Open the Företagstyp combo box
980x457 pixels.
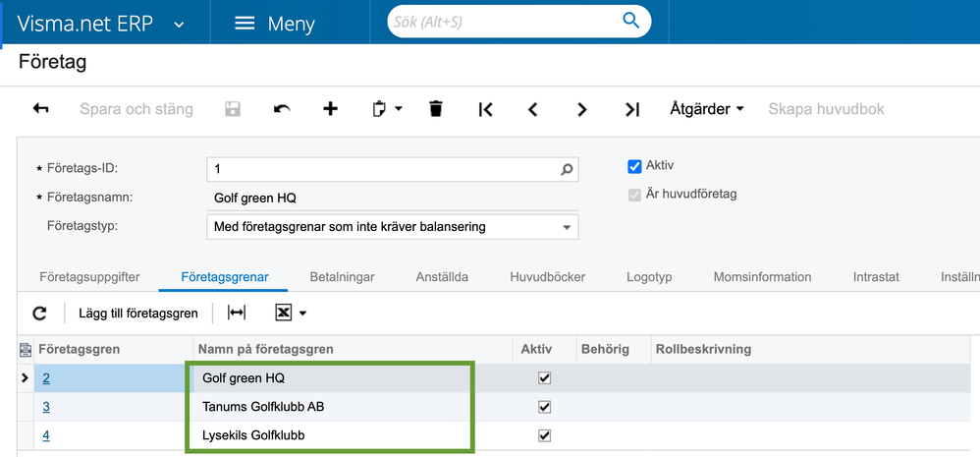click(x=392, y=227)
